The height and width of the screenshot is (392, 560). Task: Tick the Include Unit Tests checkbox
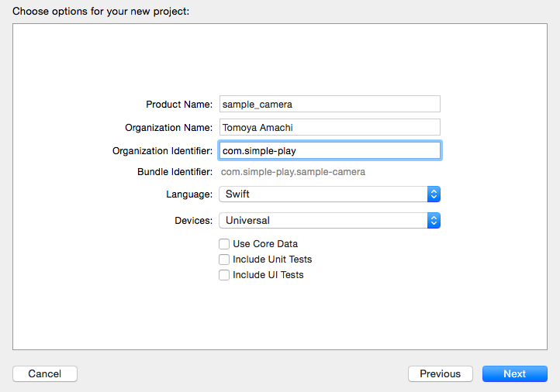click(224, 260)
